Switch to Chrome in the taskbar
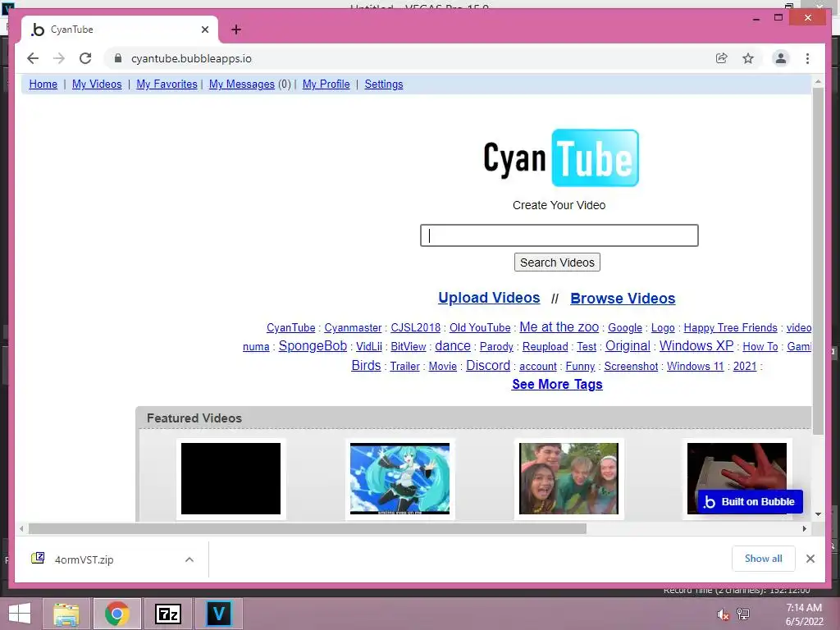 (117, 614)
